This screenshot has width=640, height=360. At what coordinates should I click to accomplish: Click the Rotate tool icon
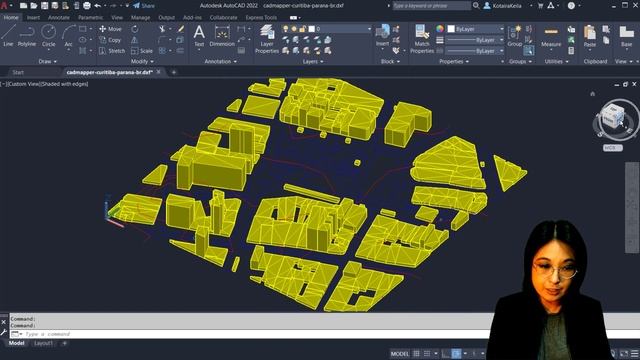click(x=135, y=29)
